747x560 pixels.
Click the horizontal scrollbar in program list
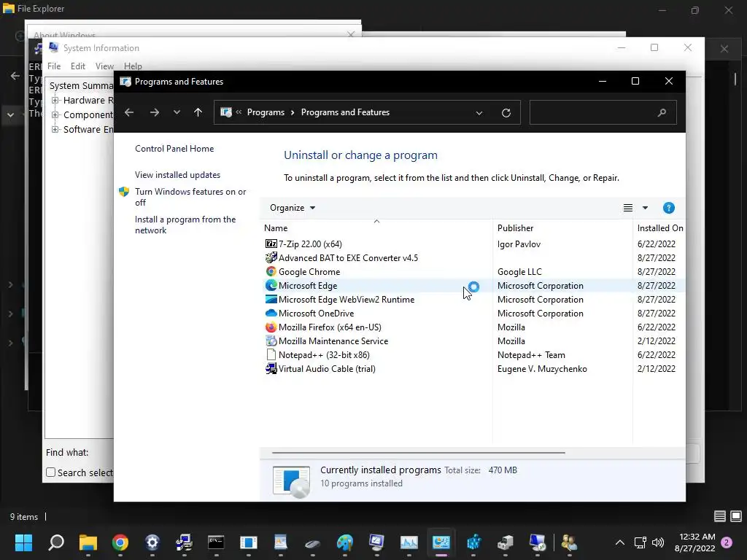click(418, 452)
